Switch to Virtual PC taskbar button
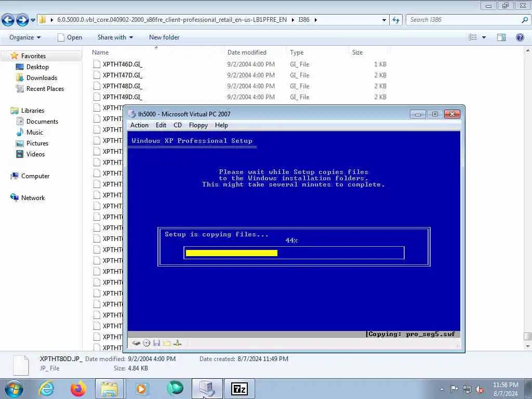The image size is (532, 399). pyautogui.click(x=207, y=389)
